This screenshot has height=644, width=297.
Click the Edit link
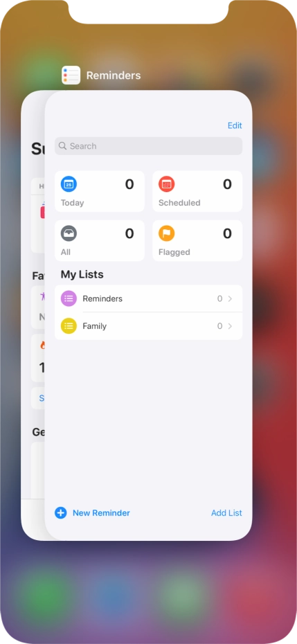(235, 125)
